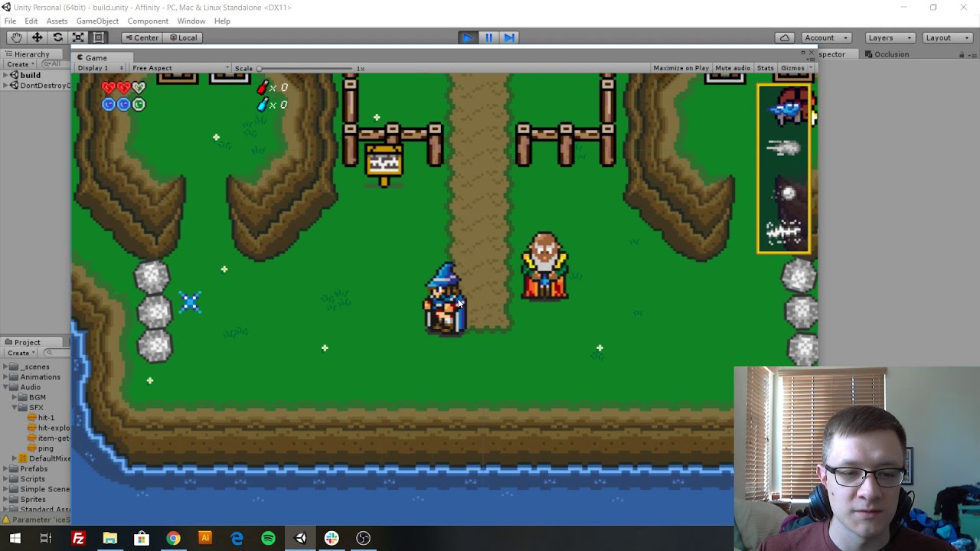Select the Rotate tool
Image resolution: width=980 pixels, height=551 pixels.
click(57, 37)
